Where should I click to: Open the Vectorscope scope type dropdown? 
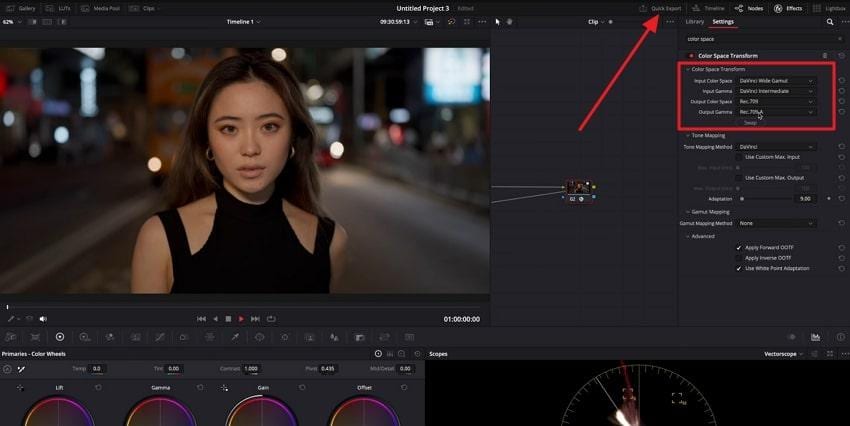(x=783, y=354)
